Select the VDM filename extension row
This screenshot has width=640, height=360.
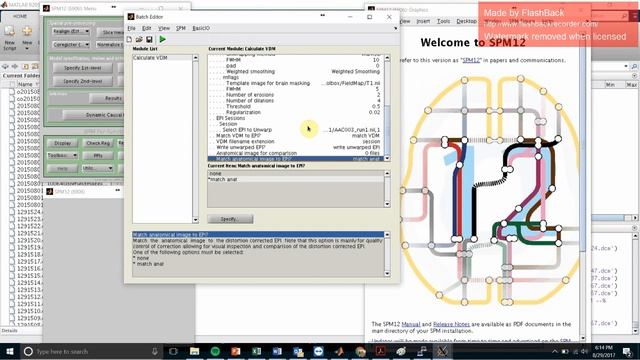(295, 141)
